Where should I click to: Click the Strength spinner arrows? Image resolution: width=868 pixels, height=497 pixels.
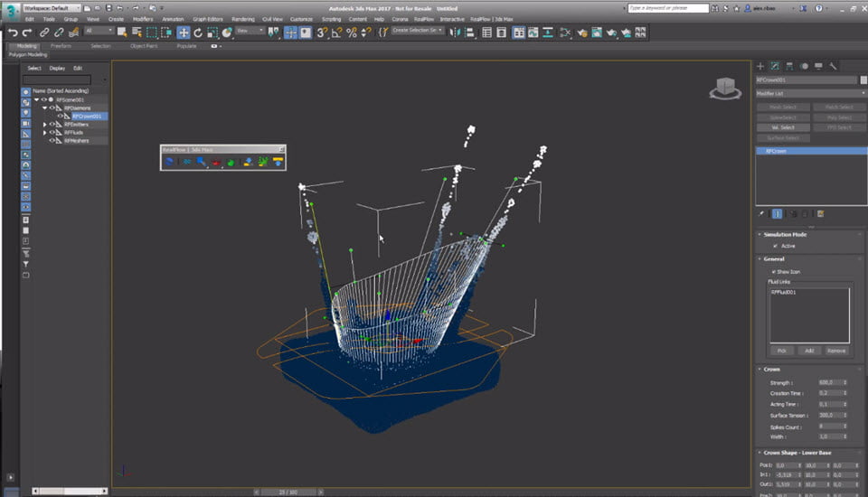tap(844, 382)
